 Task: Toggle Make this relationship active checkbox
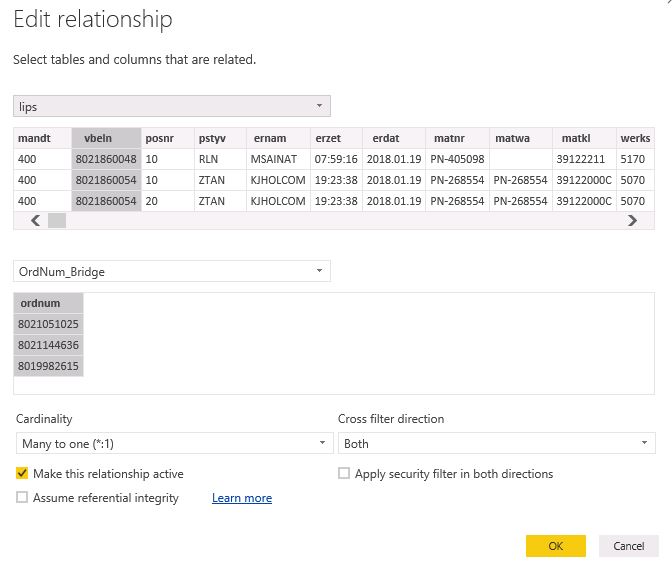pyautogui.click(x=22, y=473)
